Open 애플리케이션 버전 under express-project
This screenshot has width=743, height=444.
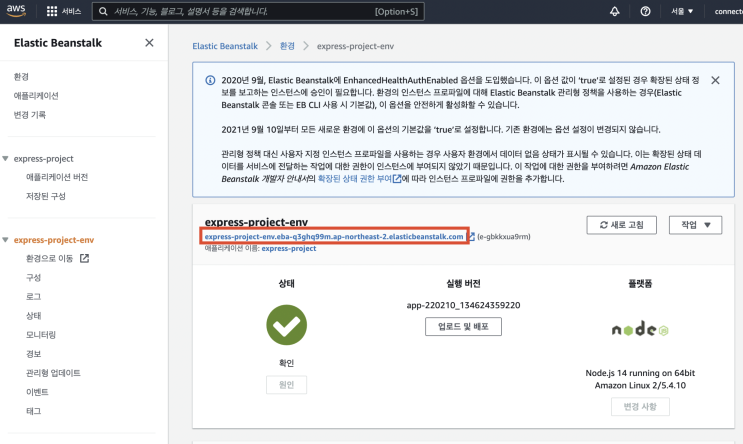(57, 177)
